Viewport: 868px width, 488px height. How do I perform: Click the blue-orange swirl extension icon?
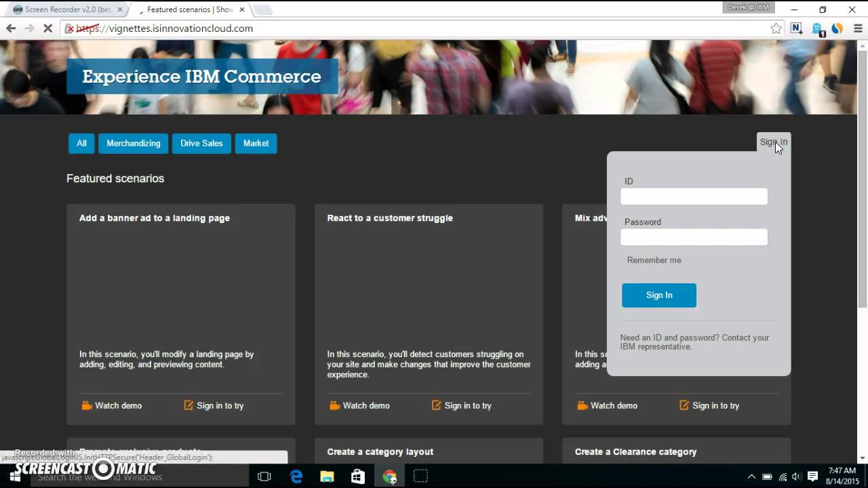coord(837,28)
